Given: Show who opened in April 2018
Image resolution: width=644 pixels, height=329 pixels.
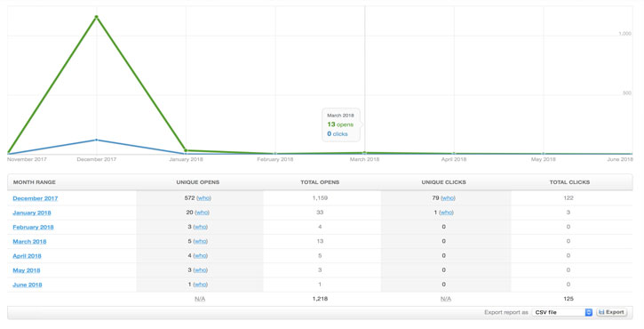Looking at the screenshot, I should [201, 255].
